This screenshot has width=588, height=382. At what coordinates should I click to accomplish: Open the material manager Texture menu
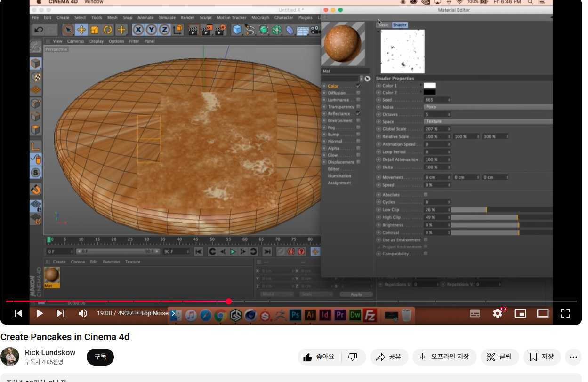[133, 262]
